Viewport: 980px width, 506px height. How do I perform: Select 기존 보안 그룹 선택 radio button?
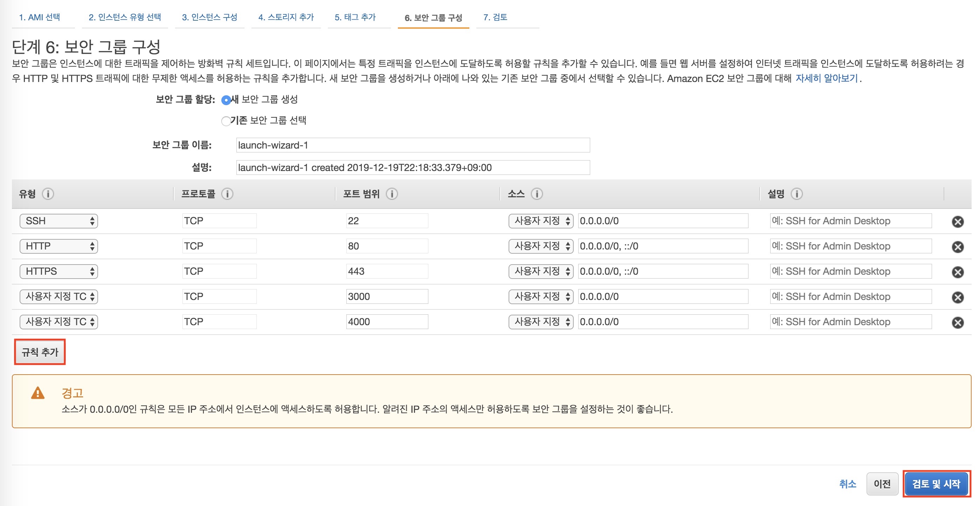(x=226, y=121)
